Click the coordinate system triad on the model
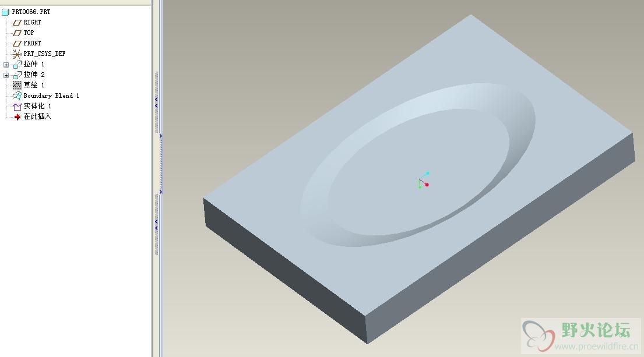 [x=424, y=180]
